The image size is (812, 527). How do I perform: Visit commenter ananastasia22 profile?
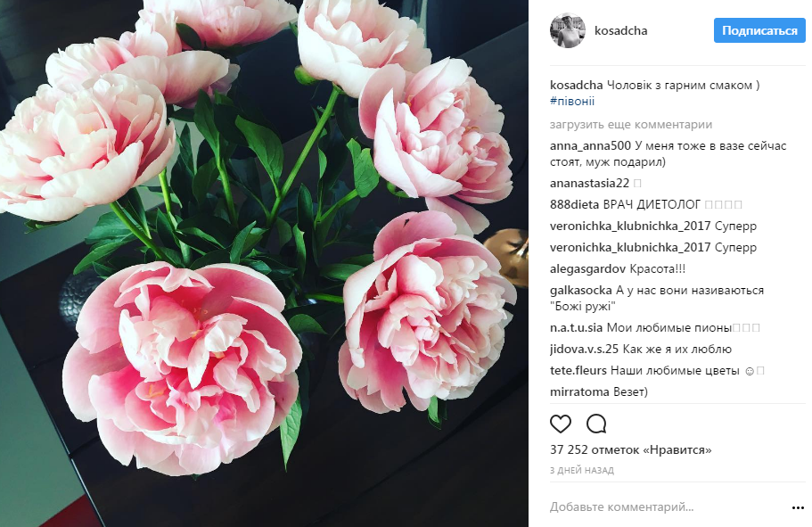coord(589,183)
